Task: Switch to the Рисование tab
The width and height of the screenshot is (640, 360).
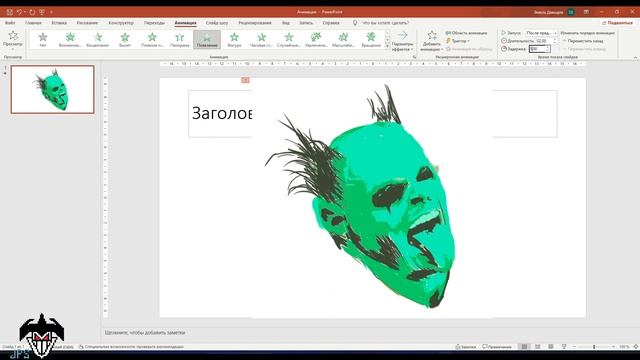Action: tap(87, 23)
